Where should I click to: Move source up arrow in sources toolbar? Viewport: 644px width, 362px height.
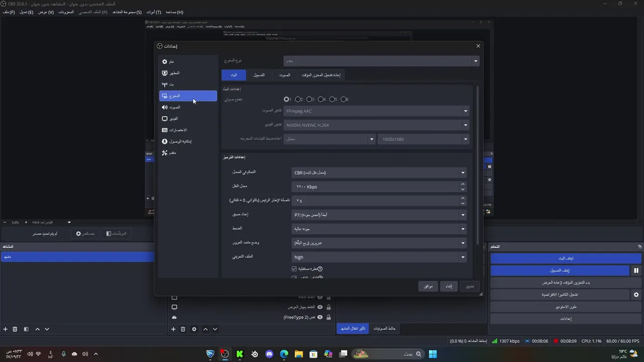[x=205, y=329]
